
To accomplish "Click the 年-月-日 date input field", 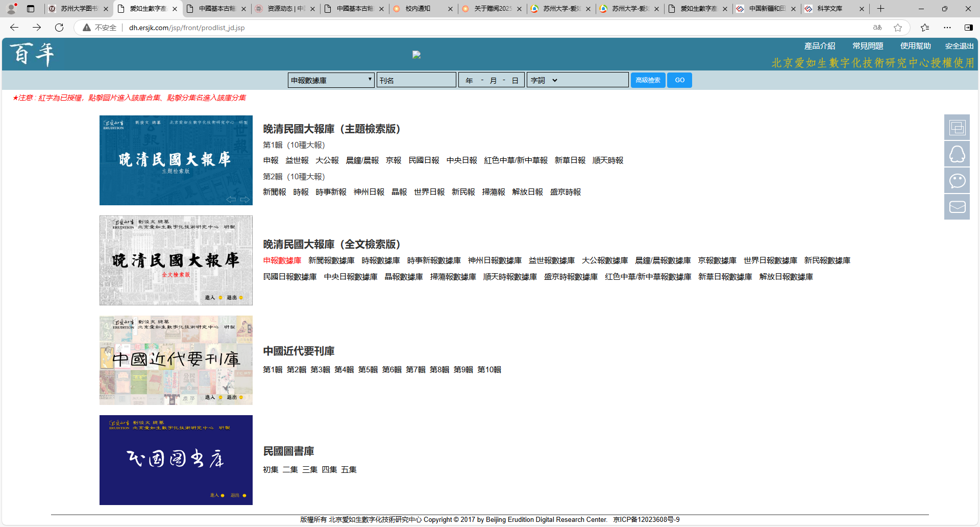I will pyautogui.click(x=492, y=80).
